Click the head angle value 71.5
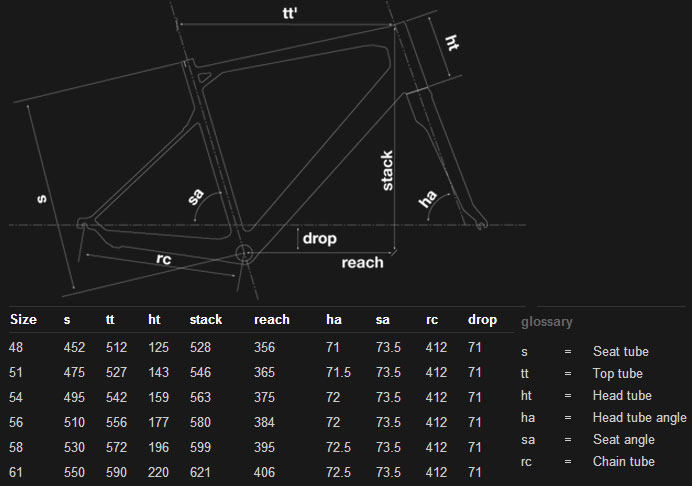This screenshot has height=486, width=692. tap(338, 372)
